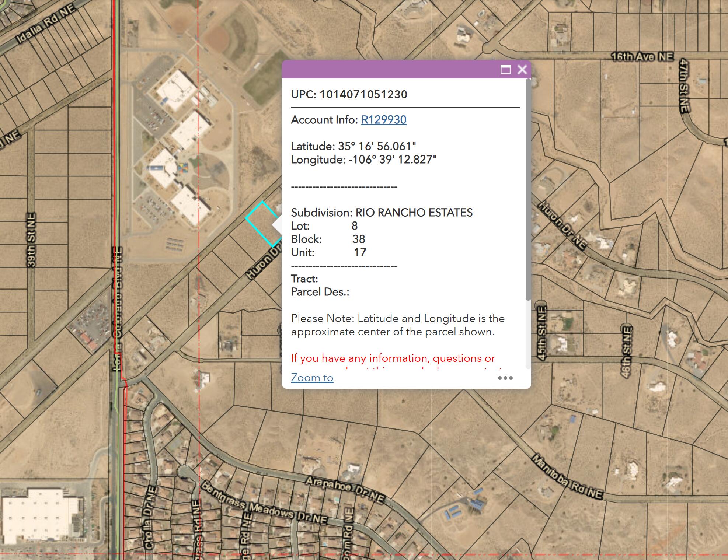Click the Tract: label
This screenshot has height=560, width=728.
304,279
